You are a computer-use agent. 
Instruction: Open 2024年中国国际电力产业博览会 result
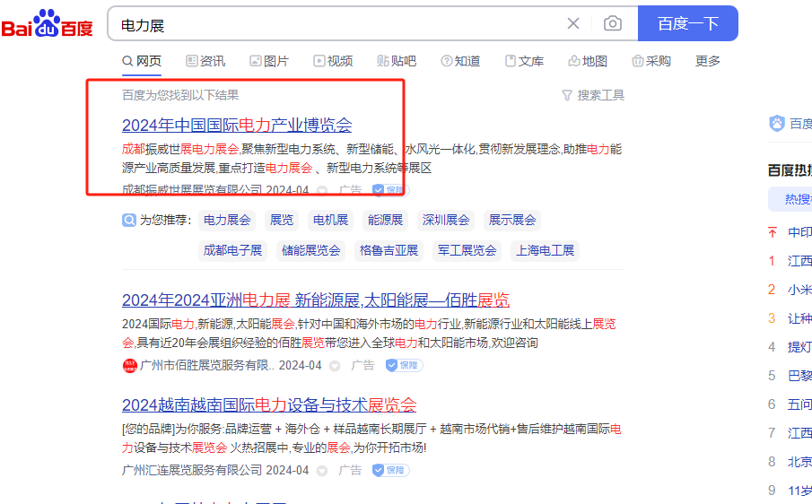pos(237,125)
